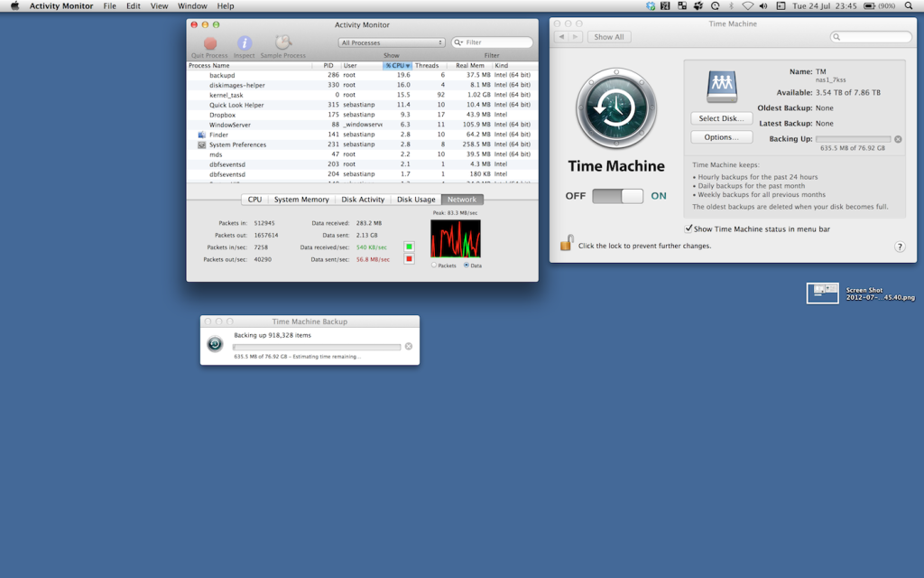Click the paw print menu bar icon
Screen dimensions: 924x578
[x=698, y=6]
